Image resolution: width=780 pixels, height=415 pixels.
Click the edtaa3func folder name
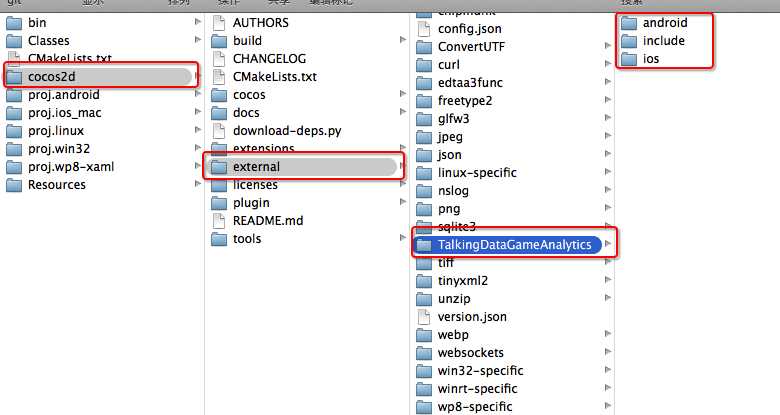(x=470, y=83)
